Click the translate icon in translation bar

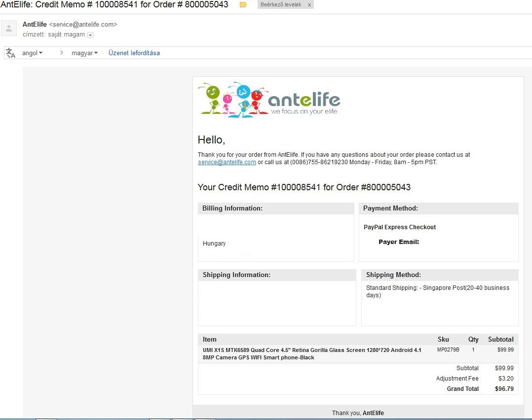click(10, 53)
